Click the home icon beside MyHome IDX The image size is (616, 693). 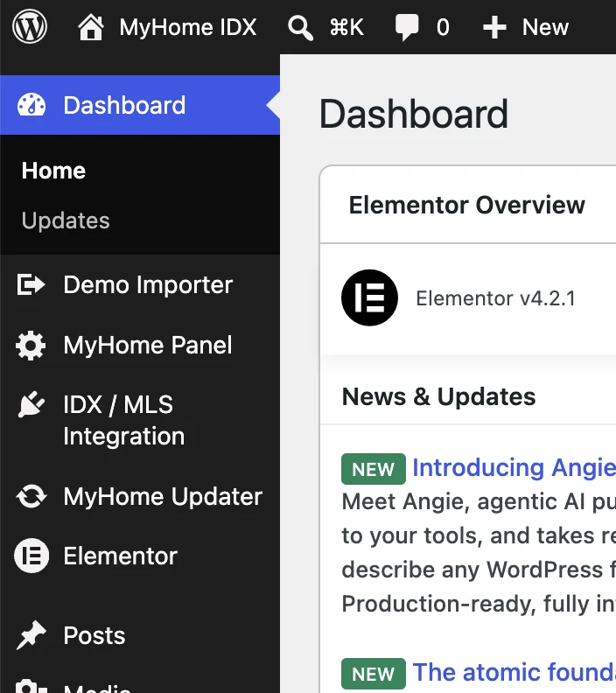[x=91, y=26]
